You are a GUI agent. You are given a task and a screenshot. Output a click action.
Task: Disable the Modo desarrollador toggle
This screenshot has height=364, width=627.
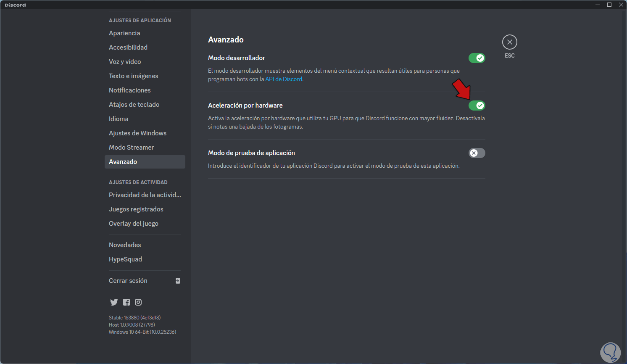(x=477, y=58)
